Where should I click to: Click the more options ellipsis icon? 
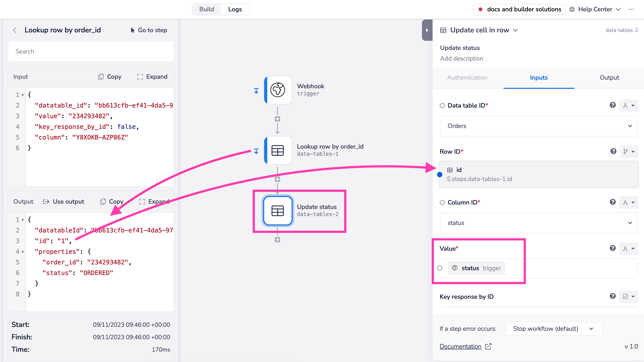[631, 9]
